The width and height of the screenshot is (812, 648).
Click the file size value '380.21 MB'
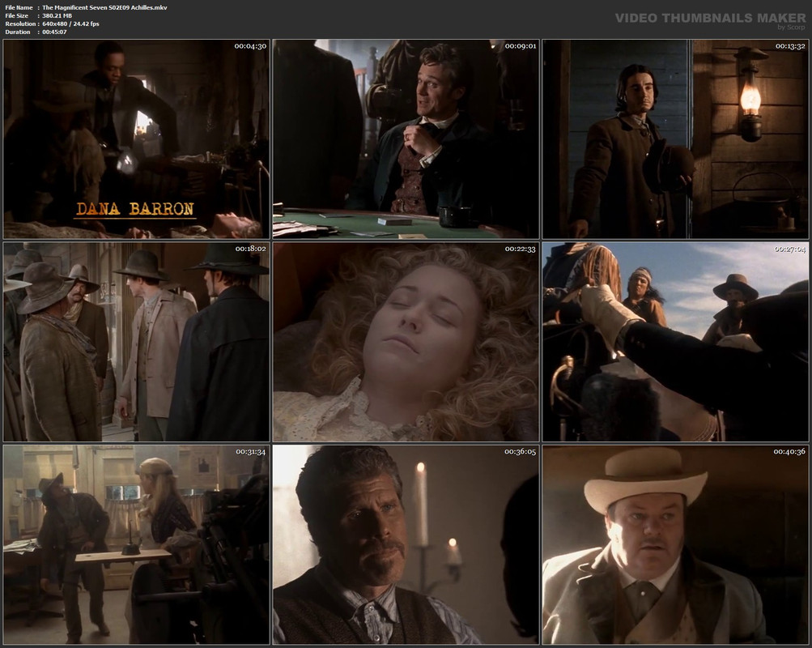[57, 15]
